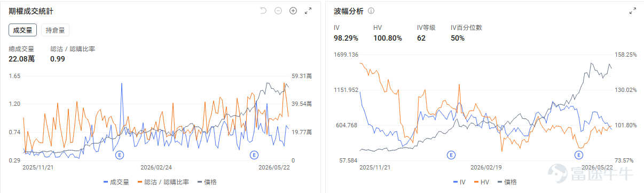Click the 認沽 / 認購比率 stat label
Screen dimensions: 644x193
(x=73, y=49)
